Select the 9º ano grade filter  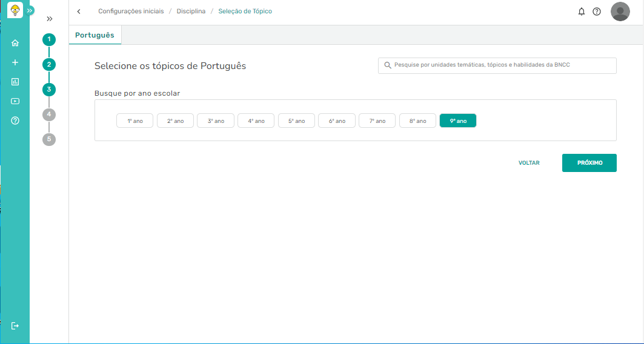pyautogui.click(x=458, y=121)
